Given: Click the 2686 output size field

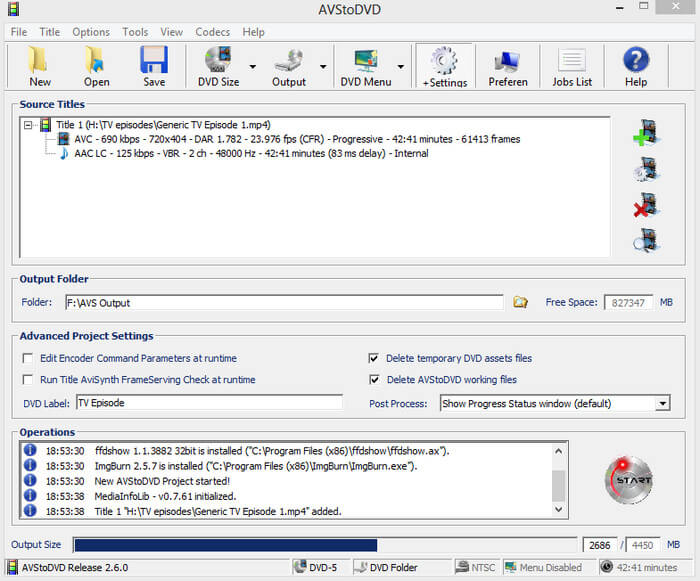Looking at the screenshot, I should click(x=600, y=545).
